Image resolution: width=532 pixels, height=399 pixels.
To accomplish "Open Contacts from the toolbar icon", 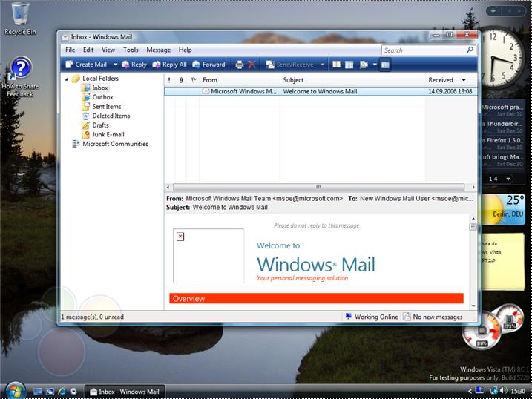I will [x=337, y=65].
